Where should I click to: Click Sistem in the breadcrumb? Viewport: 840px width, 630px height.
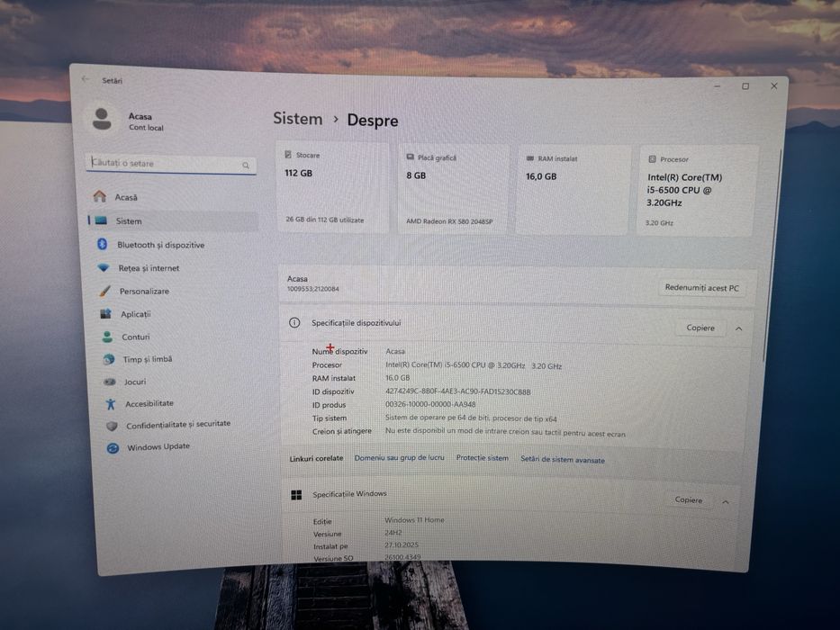[x=298, y=119]
